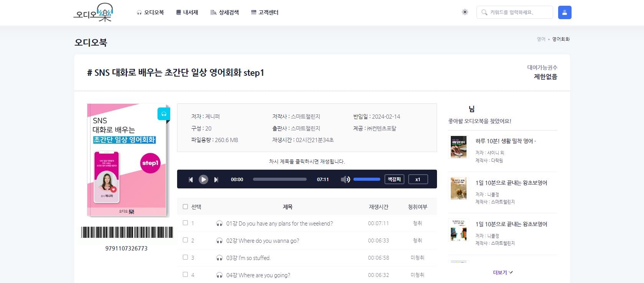Click headphone icon for 01강 track
644x283 pixels.
220,224
